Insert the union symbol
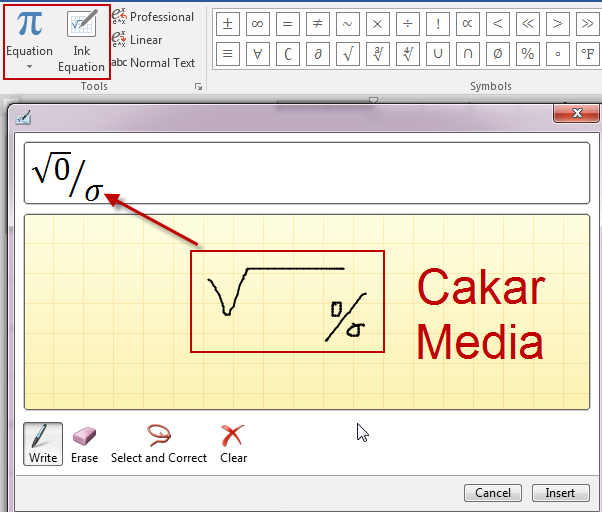The width and height of the screenshot is (602, 512). coord(438,54)
